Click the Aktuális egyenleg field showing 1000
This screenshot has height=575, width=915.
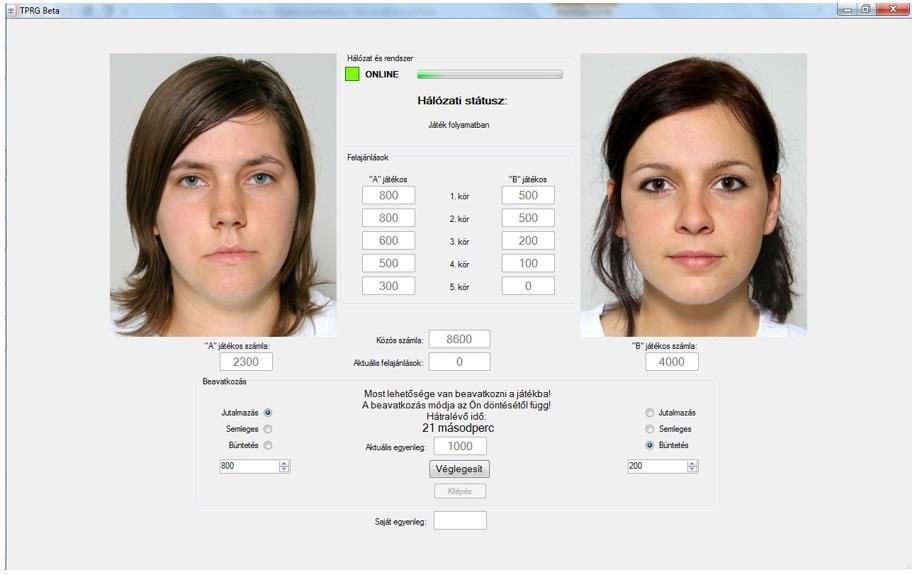point(460,446)
